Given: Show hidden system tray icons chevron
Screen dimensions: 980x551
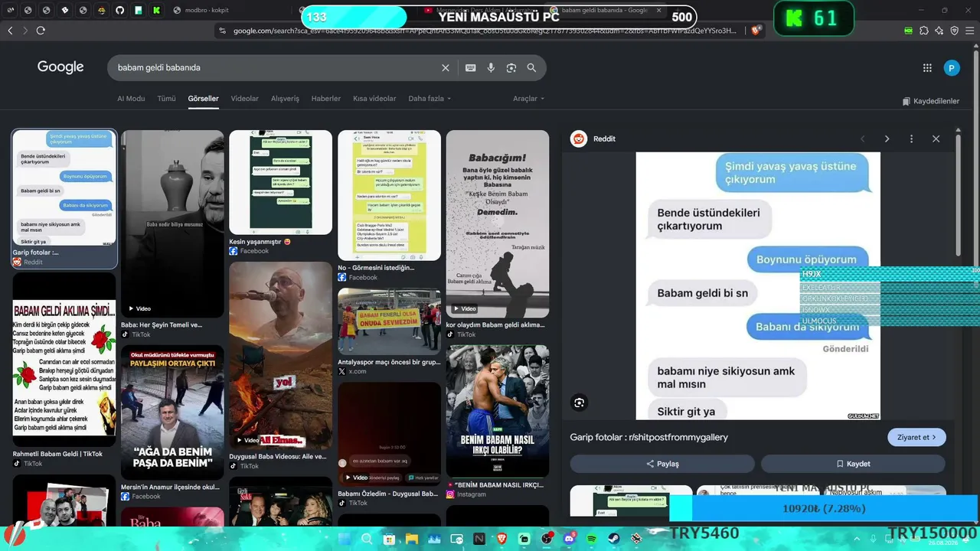Looking at the screenshot, I should (x=855, y=539).
